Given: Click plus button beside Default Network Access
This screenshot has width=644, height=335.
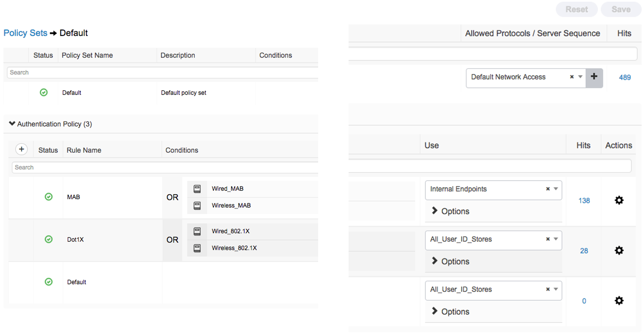Looking at the screenshot, I should [594, 77].
